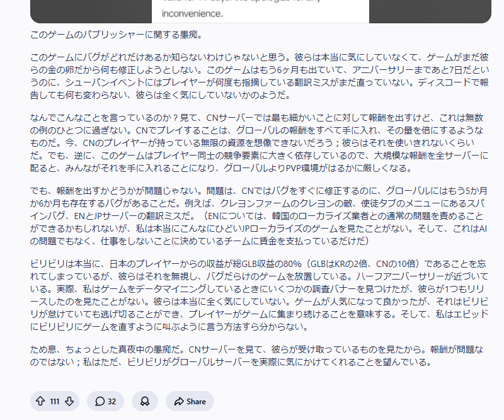Click the line ending 'PVP環境がはるかに厳しくなる。'
Screen dimensions: 504x420
click(222, 168)
